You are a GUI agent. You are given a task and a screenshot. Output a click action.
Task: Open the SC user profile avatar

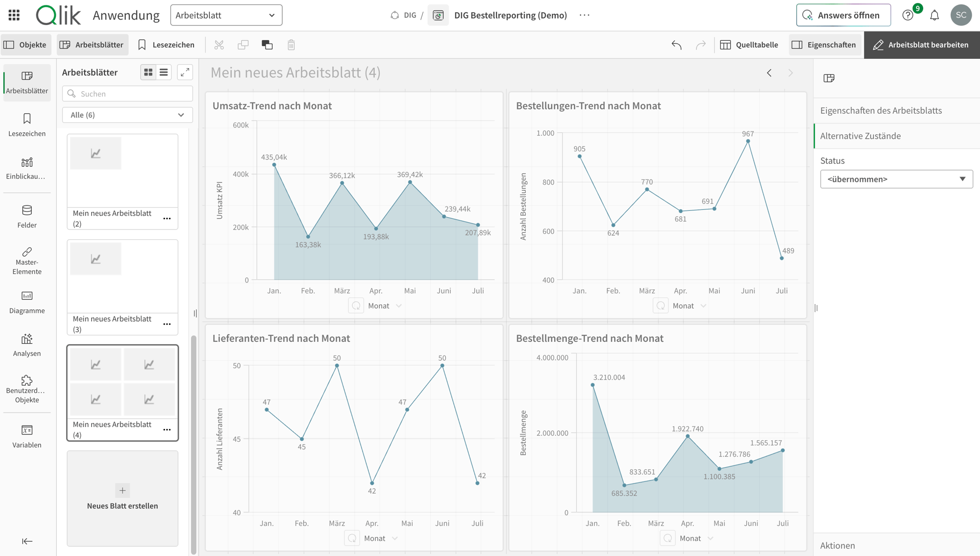tap(961, 15)
